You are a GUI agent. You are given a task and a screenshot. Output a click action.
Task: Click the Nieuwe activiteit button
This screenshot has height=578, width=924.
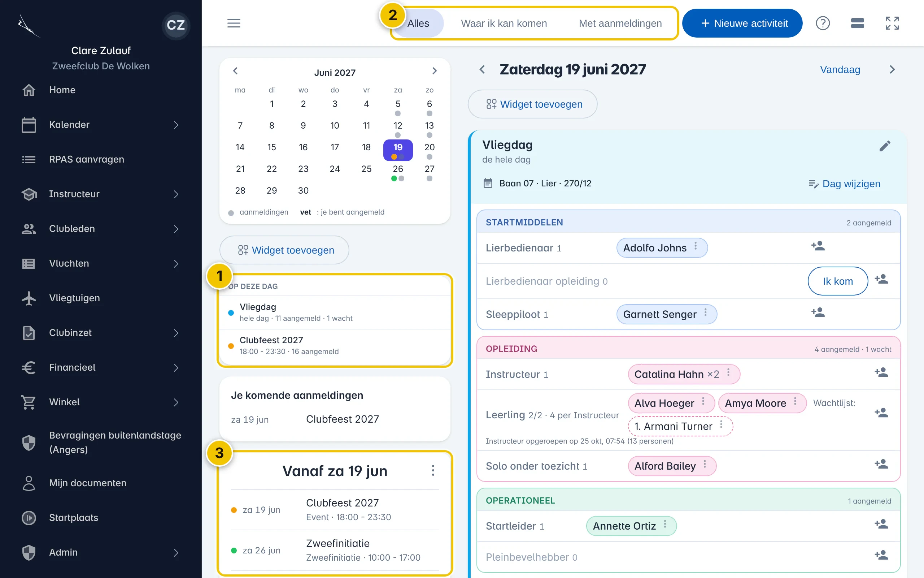(742, 23)
